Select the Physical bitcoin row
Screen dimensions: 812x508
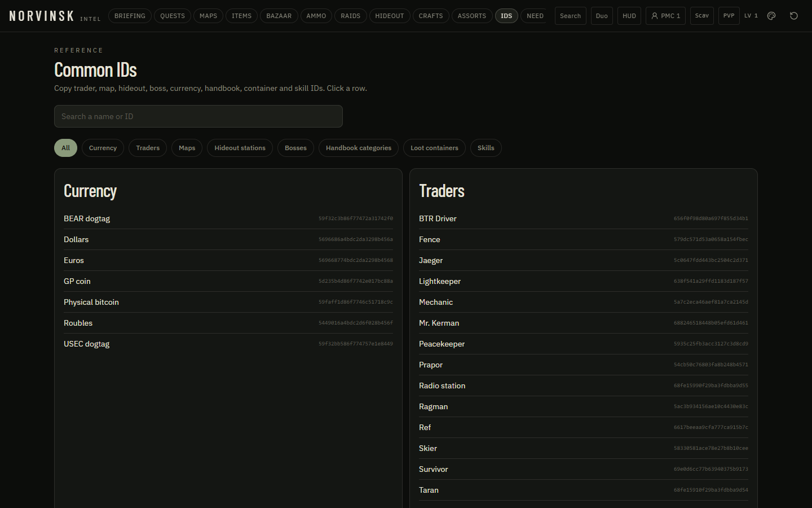coord(228,302)
